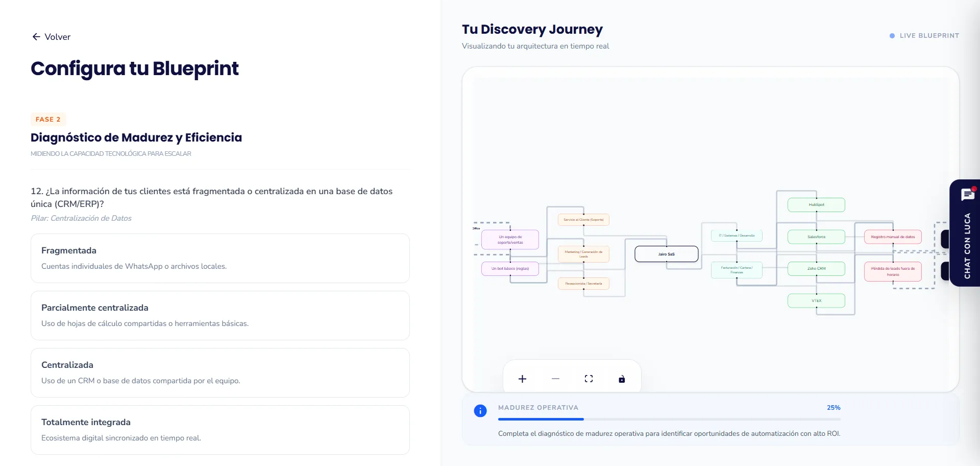Click the FASE 2 badge
The width and height of the screenshot is (980, 466).
coord(48,119)
